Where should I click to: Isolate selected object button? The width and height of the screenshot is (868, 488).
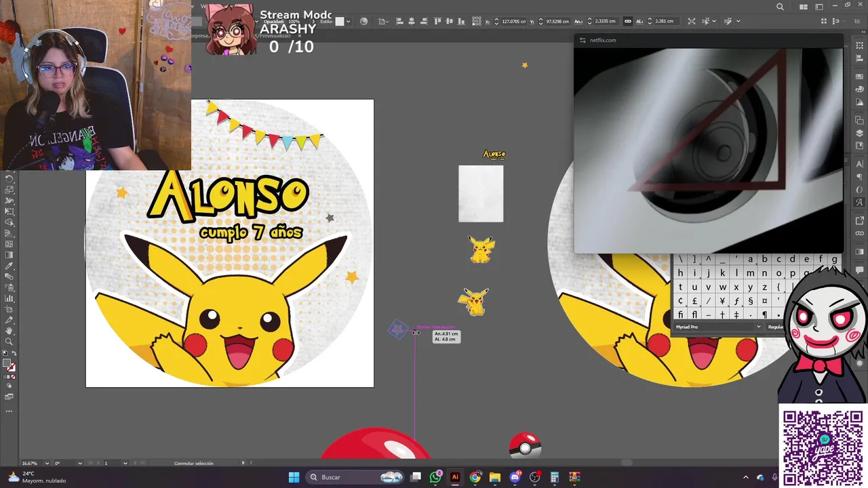click(692, 21)
